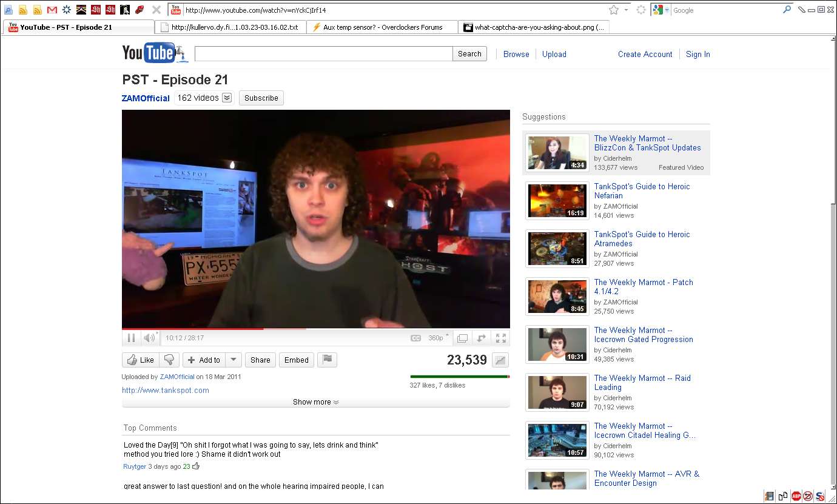Open Heroic Atramedes video thumbnail
Image resolution: width=837 pixels, height=504 pixels.
pos(557,248)
